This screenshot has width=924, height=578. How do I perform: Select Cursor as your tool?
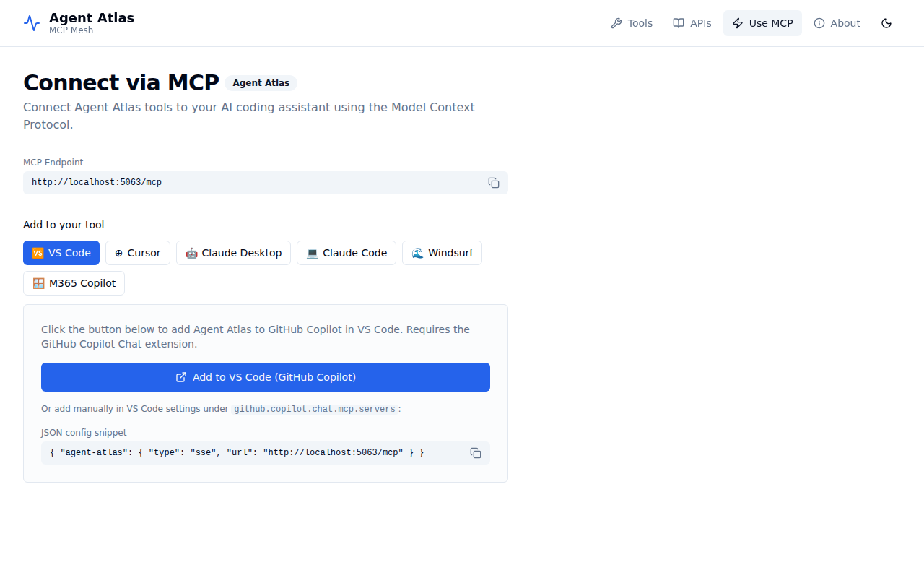[138, 253]
